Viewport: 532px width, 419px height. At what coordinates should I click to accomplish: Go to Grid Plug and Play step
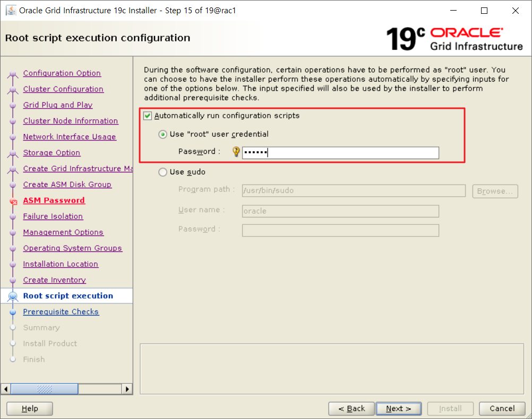(x=58, y=105)
